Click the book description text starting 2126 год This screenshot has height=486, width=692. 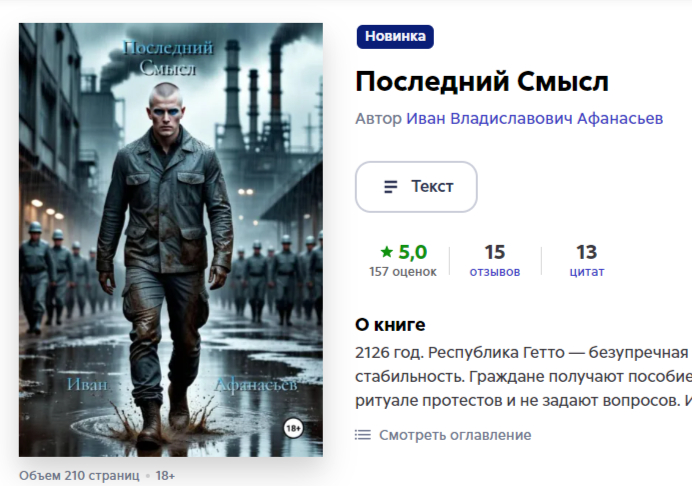[x=523, y=377]
